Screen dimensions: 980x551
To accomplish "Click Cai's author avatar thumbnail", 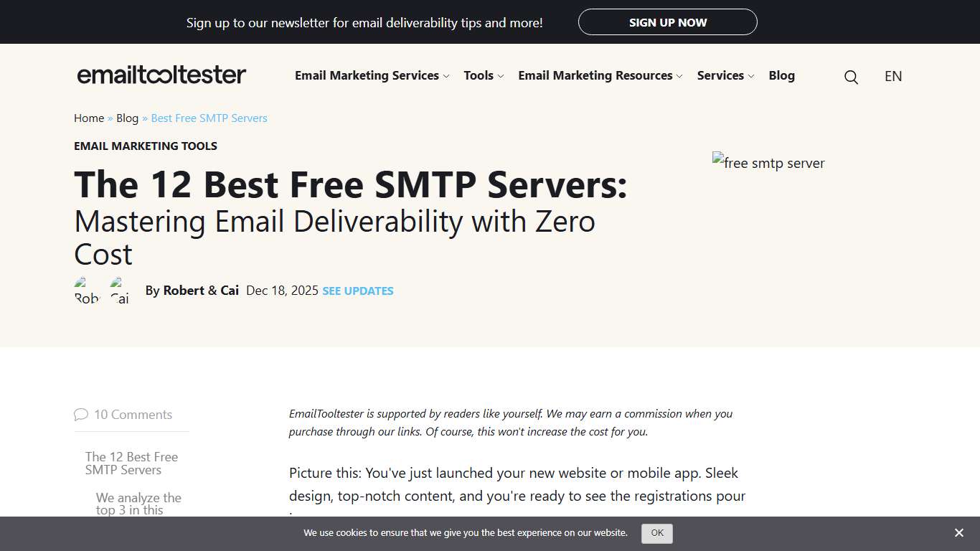I will pyautogui.click(x=119, y=291).
